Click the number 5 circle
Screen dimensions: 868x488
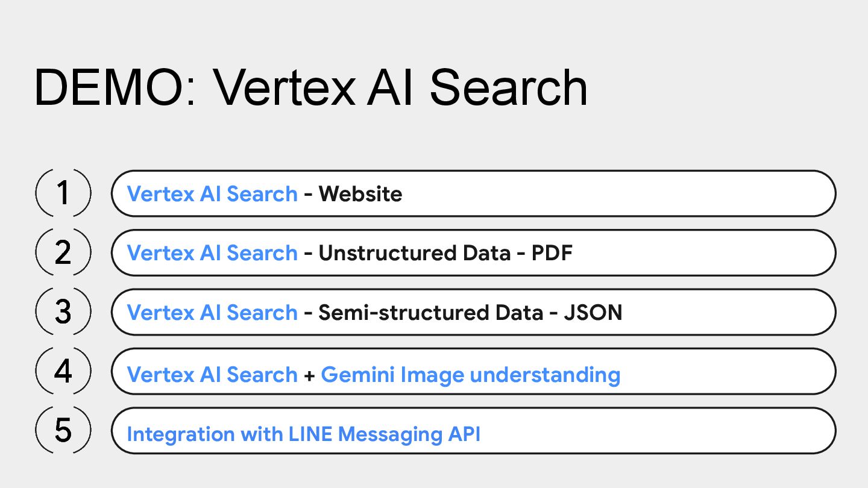[x=63, y=431]
